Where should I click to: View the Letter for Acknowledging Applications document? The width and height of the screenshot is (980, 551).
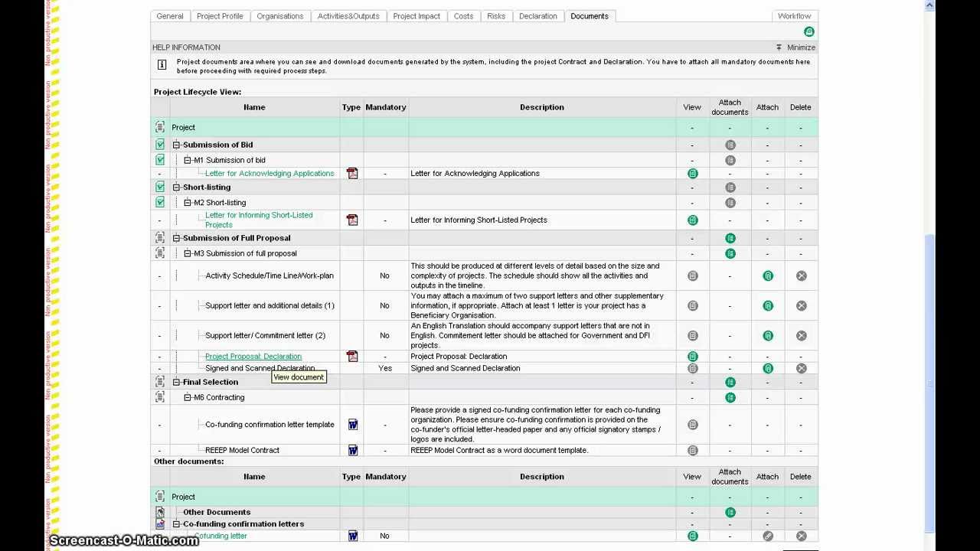click(x=692, y=174)
